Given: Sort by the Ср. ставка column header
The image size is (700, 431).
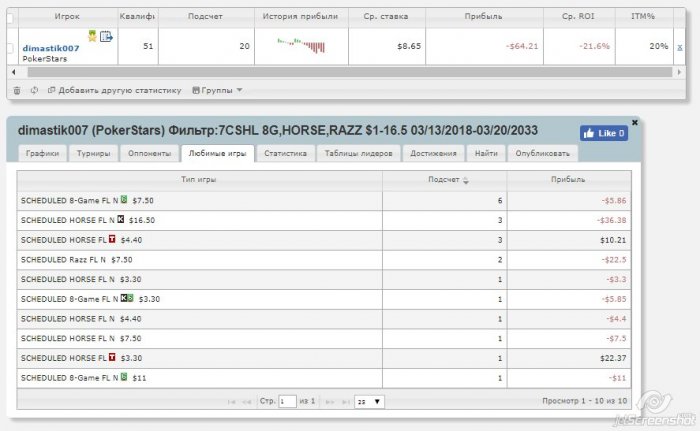Looking at the screenshot, I should (386, 17).
